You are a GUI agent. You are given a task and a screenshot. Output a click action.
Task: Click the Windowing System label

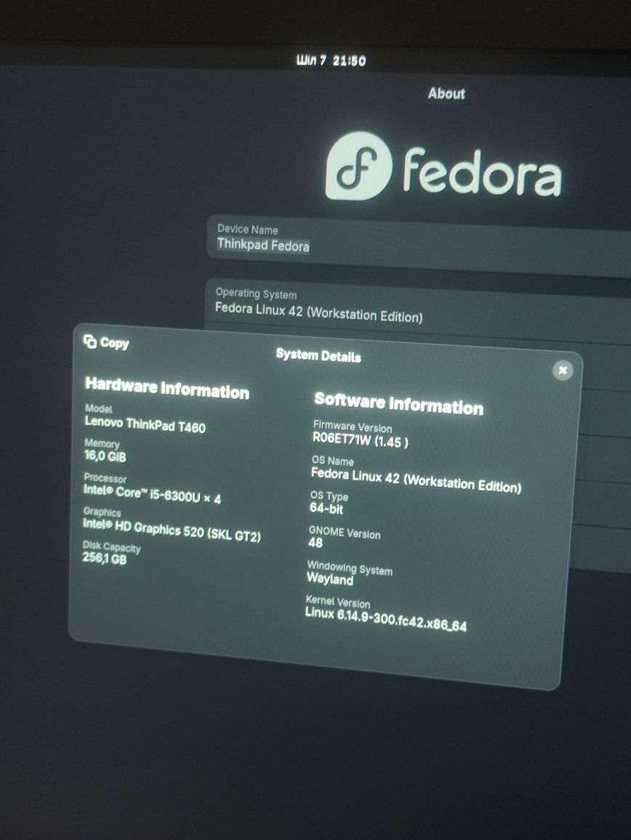[x=350, y=568]
